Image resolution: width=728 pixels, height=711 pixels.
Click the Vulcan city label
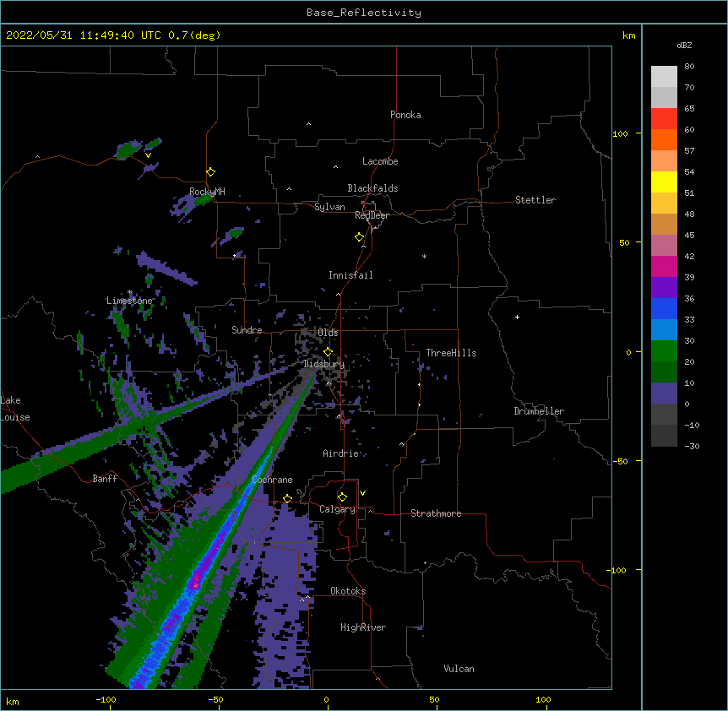click(x=459, y=669)
